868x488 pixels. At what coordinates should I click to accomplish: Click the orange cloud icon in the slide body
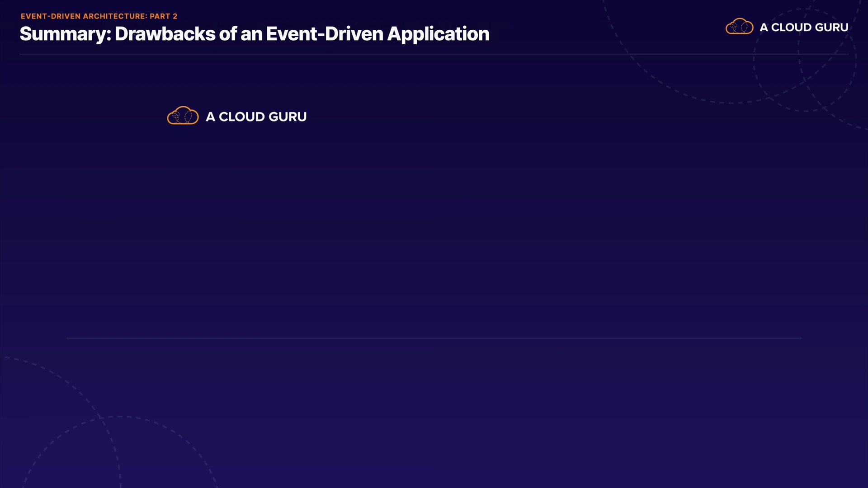[183, 116]
